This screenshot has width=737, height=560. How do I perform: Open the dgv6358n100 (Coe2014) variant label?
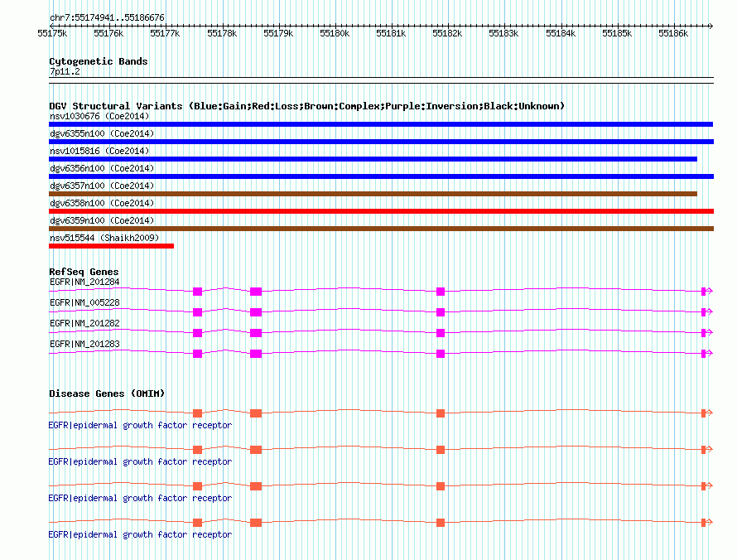click(102, 203)
